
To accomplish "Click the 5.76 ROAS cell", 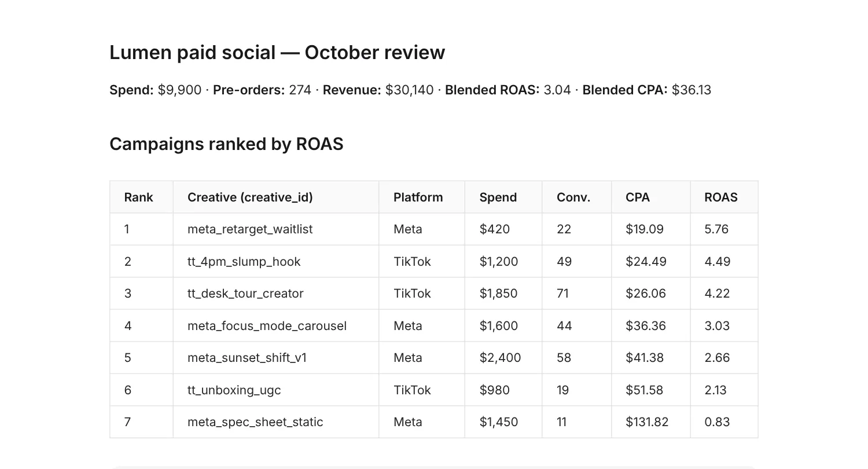I will click(724, 229).
